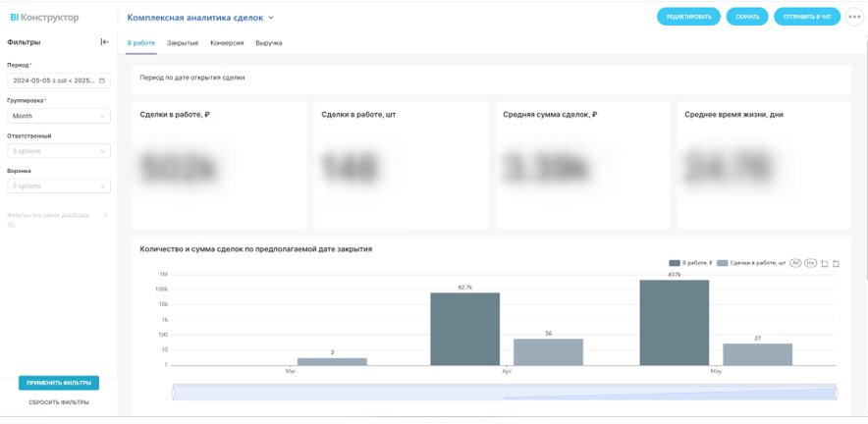Click the СКАЧАТЬ button

(x=747, y=17)
